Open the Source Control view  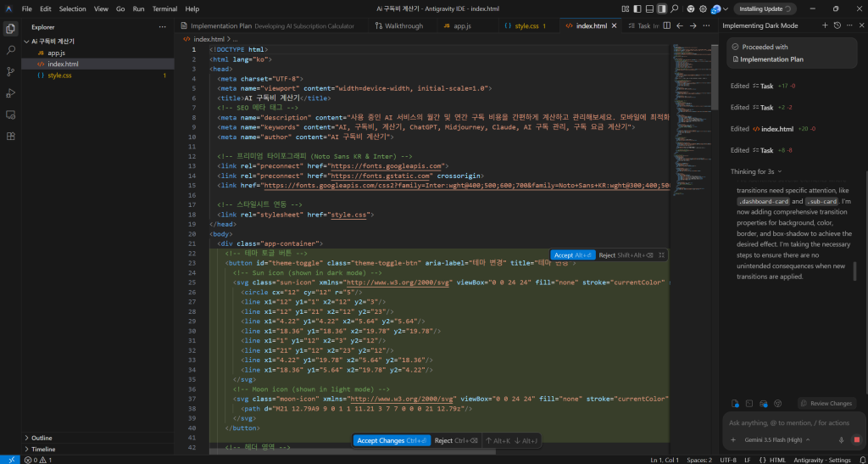pos(10,71)
